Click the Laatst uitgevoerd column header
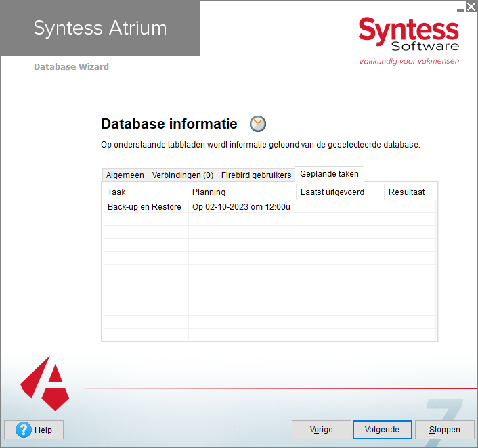This screenshot has height=448, width=478. coord(341,192)
